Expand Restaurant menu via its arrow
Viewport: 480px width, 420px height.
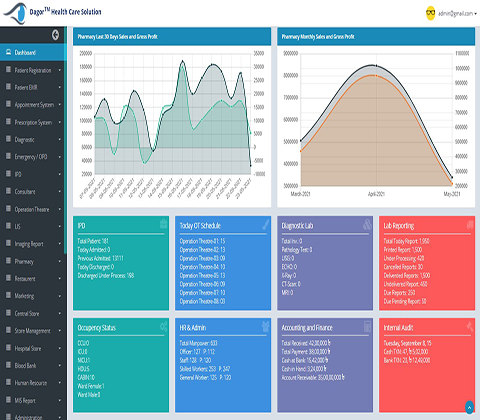60,279
